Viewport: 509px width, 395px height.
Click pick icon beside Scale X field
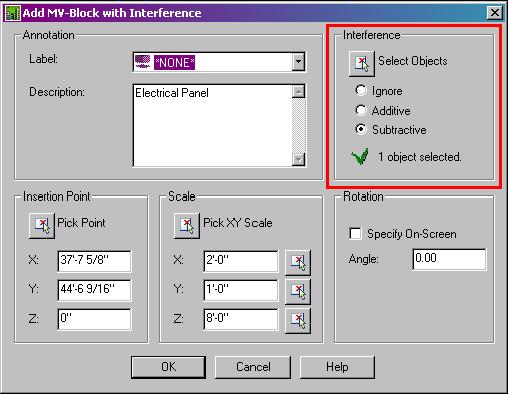click(298, 263)
